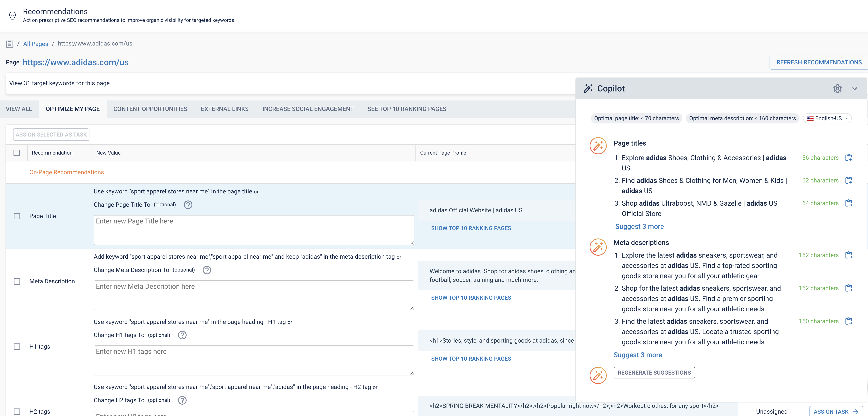This screenshot has width=868, height=416.
Task: Collapse the Copilot panel with the chevron
Action: click(854, 89)
